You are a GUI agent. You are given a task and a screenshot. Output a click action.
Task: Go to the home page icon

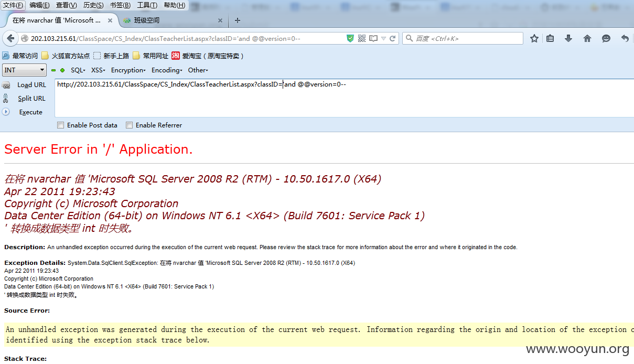(587, 38)
